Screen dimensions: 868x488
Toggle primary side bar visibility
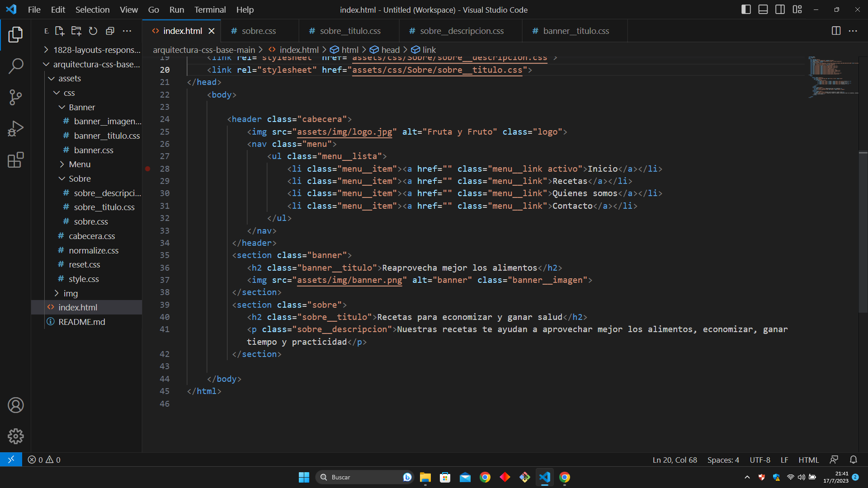[x=746, y=9]
